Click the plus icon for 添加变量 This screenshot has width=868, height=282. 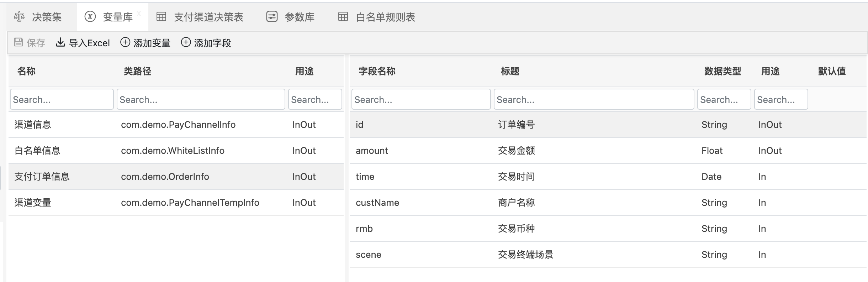click(x=125, y=43)
